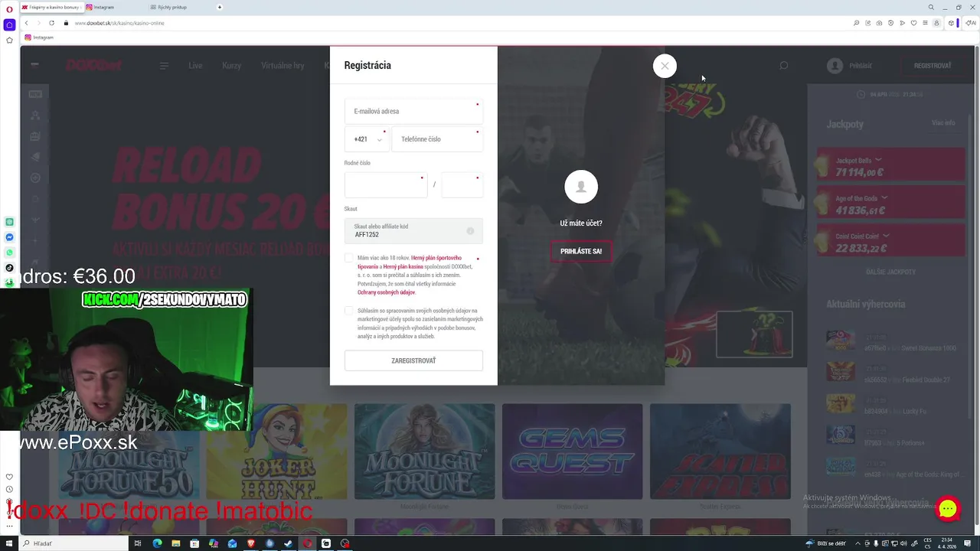
Task: Click the PRIHLÁSTE SA! button
Action: click(x=581, y=251)
